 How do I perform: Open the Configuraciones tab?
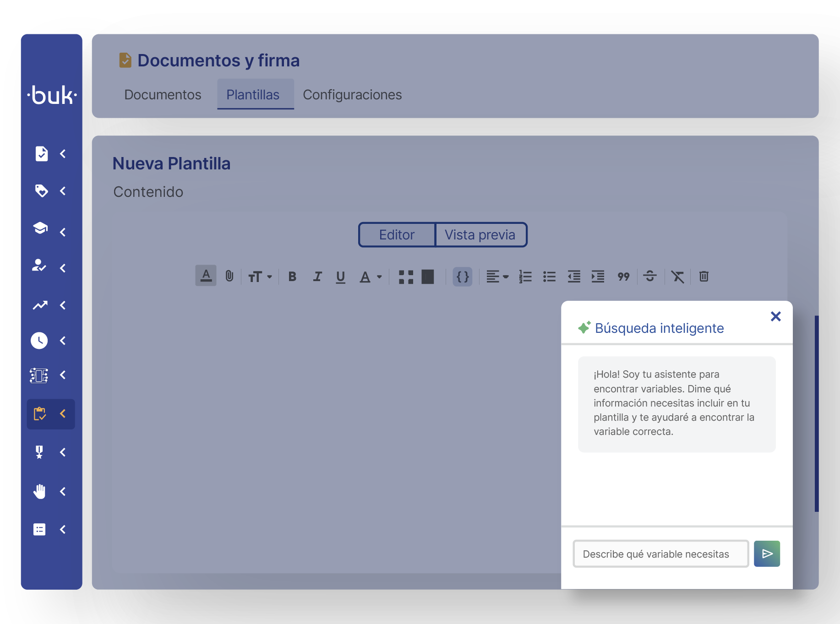point(352,95)
